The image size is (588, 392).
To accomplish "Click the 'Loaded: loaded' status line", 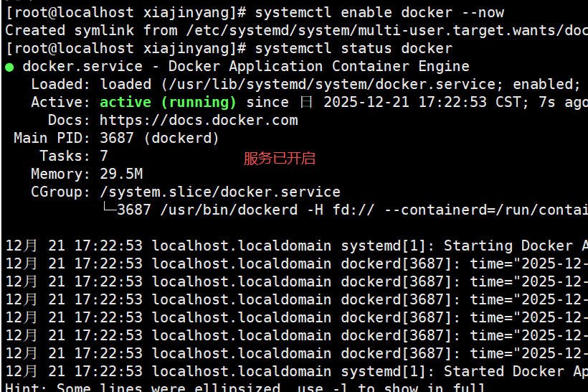I will pos(305,85).
